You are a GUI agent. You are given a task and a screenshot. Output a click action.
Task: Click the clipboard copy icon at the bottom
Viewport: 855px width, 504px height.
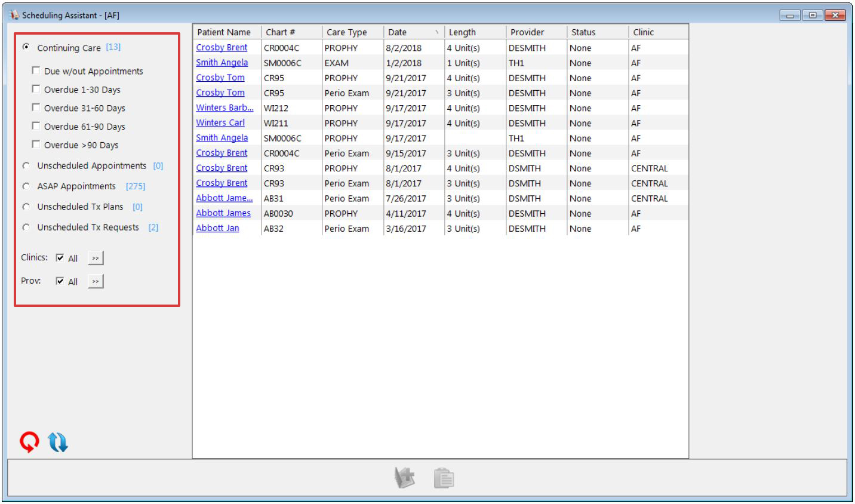pyautogui.click(x=444, y=477)
